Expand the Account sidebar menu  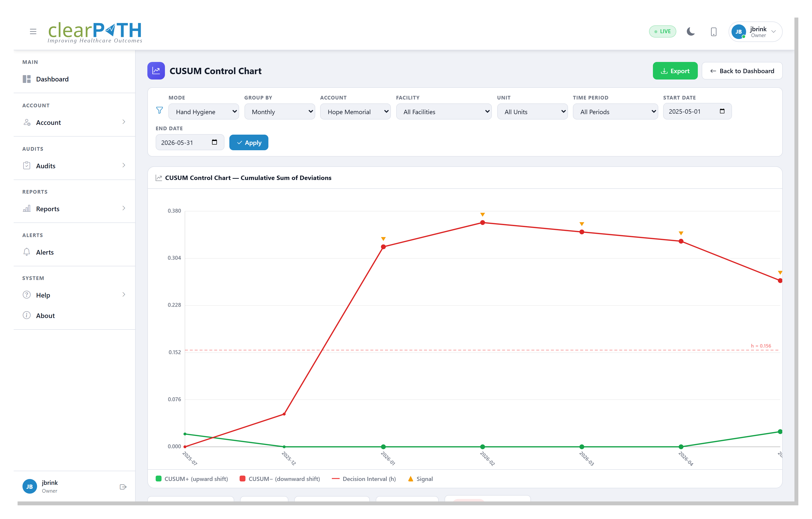[x=74, y=122]
